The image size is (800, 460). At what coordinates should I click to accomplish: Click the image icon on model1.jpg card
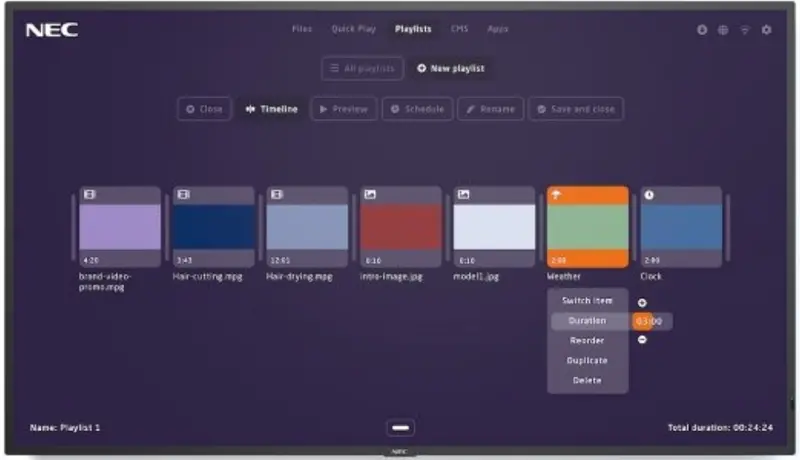point(463,194)
